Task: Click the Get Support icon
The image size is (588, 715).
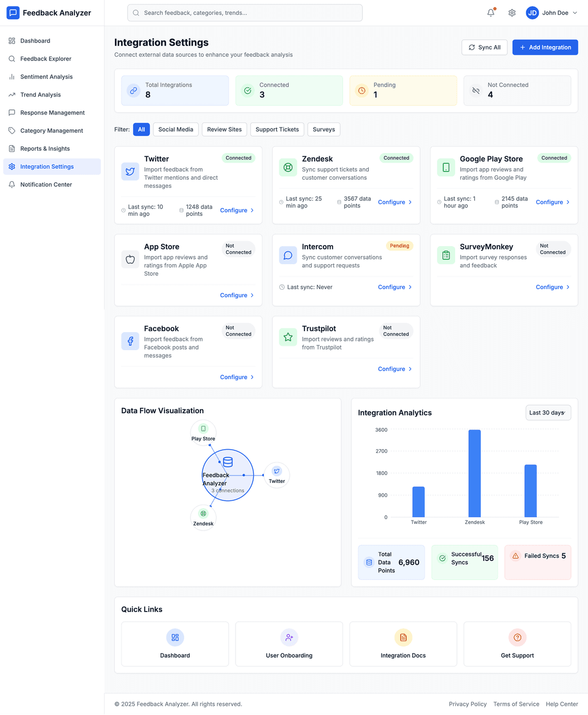Action: 517,637
